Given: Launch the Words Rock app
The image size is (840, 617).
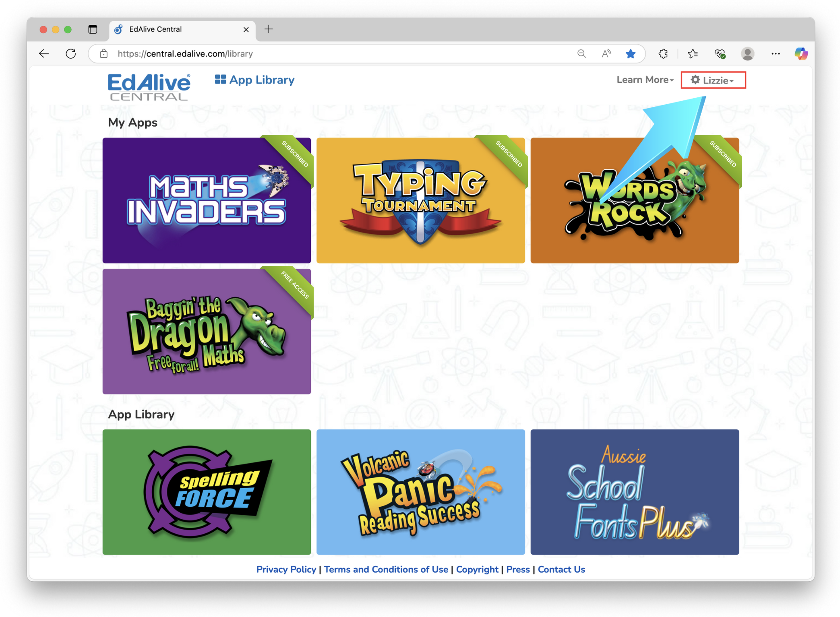Looking at the screenshot, I should click(x=634, y=200).
